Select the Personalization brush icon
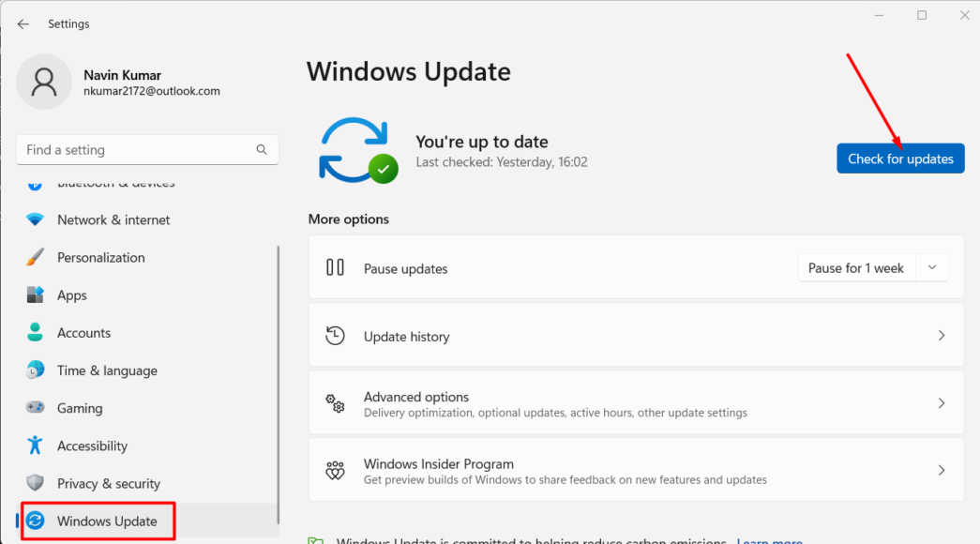Image resolution: width=980 pixels, height=544 pixels. (35, 257)
